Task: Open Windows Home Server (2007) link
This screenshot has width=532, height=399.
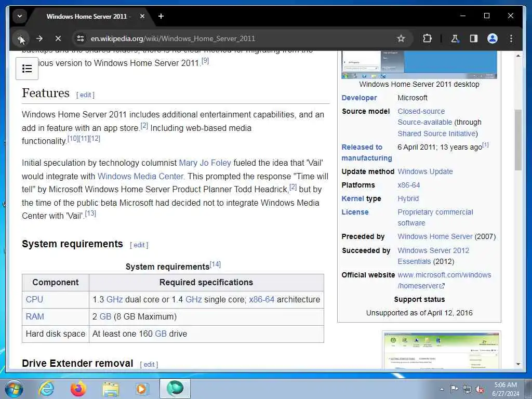Action: coord(435,236)
